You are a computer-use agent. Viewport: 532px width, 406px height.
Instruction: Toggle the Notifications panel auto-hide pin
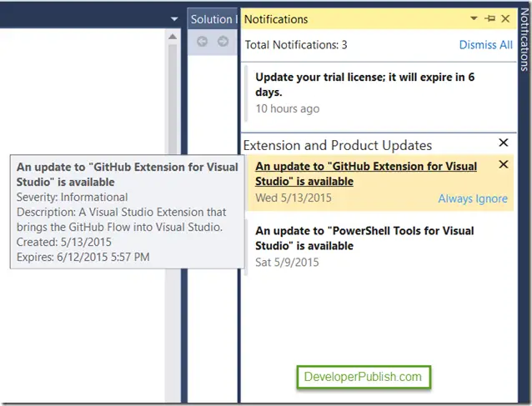coord(490,18)
